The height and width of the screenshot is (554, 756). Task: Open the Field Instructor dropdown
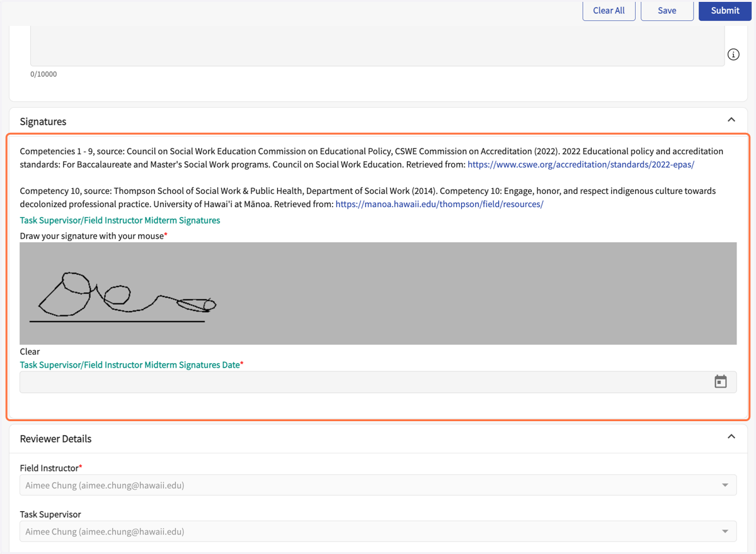pos(378,485)
